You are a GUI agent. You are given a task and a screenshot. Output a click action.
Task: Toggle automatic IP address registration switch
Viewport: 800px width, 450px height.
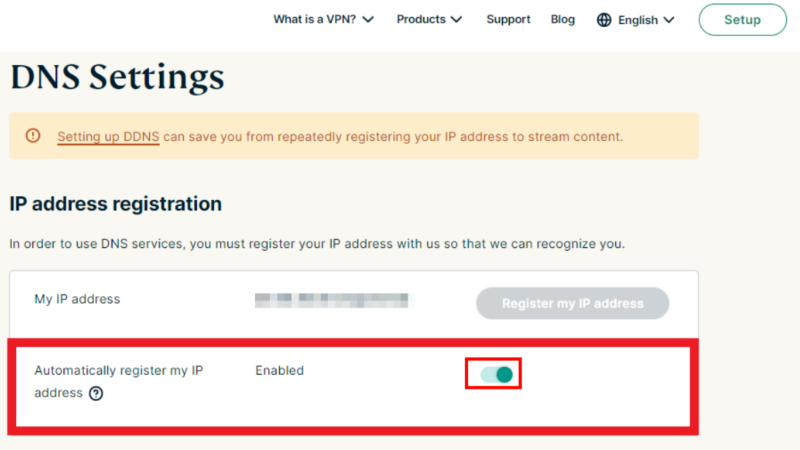pos(495,375)
